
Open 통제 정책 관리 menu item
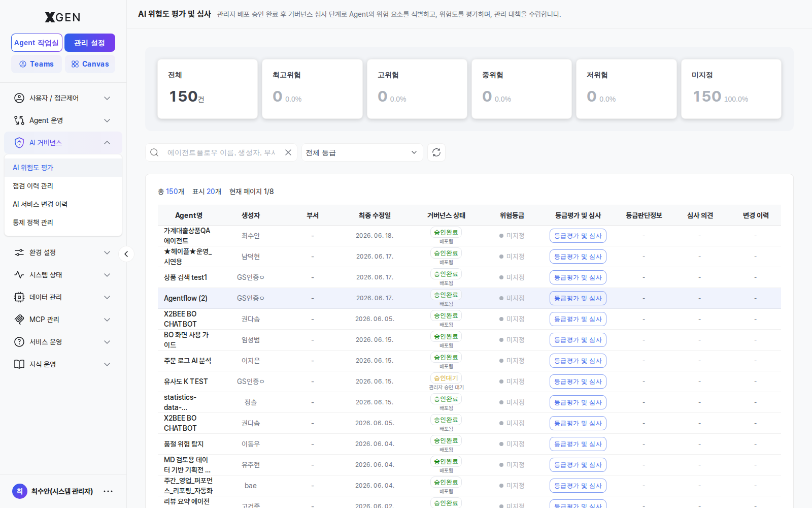pyautogui.click(x=63, y=223)
